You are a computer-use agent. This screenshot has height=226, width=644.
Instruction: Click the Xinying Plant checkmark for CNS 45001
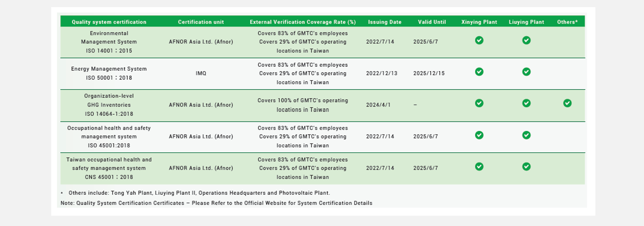[x=479, y=167]
